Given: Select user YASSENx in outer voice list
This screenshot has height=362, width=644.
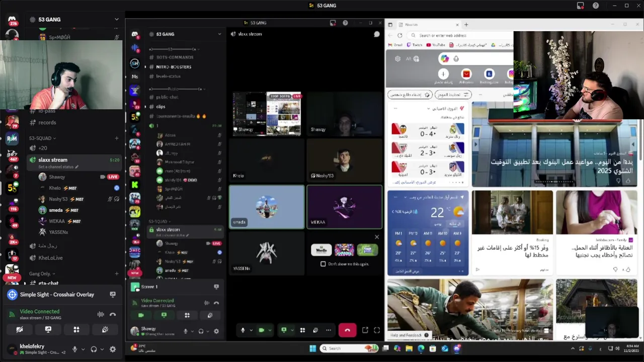Looking at the screenshot, I should pyautogui.click(x=74, y=232).
